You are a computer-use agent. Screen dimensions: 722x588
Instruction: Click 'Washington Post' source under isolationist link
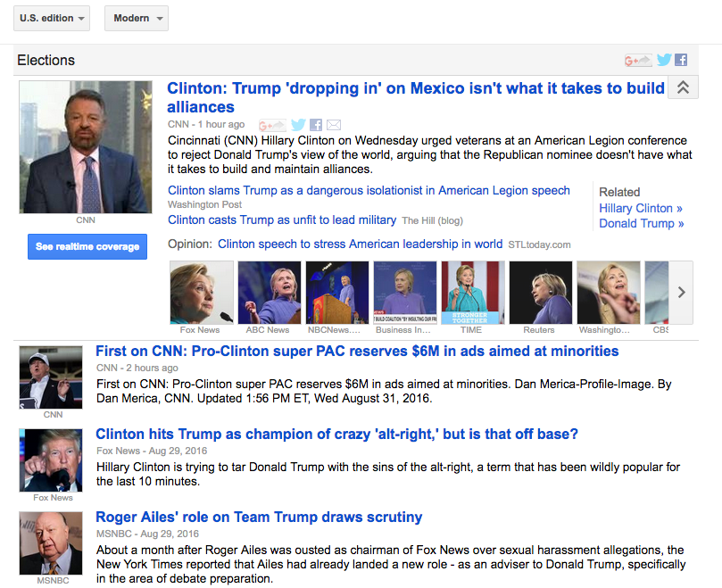point(205,204)
